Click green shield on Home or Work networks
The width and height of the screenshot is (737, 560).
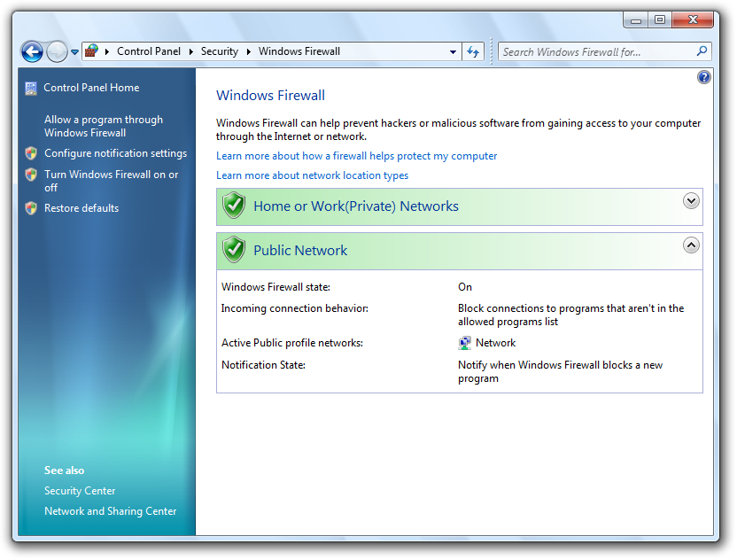pos(234,206)
